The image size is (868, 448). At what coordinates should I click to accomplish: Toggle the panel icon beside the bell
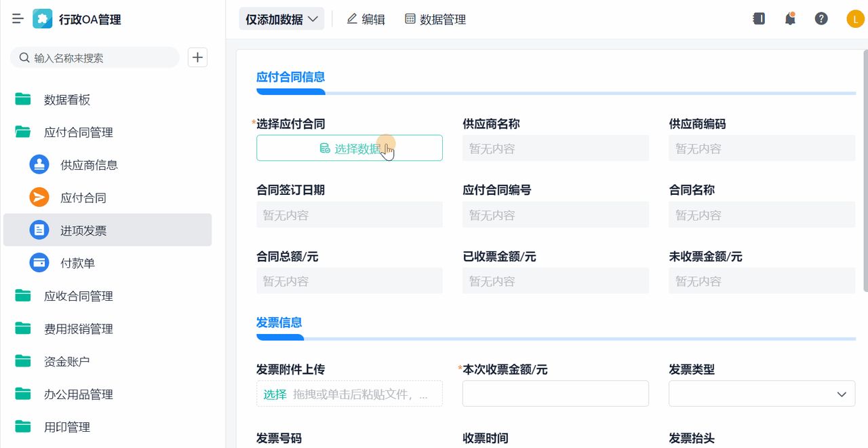759,18
